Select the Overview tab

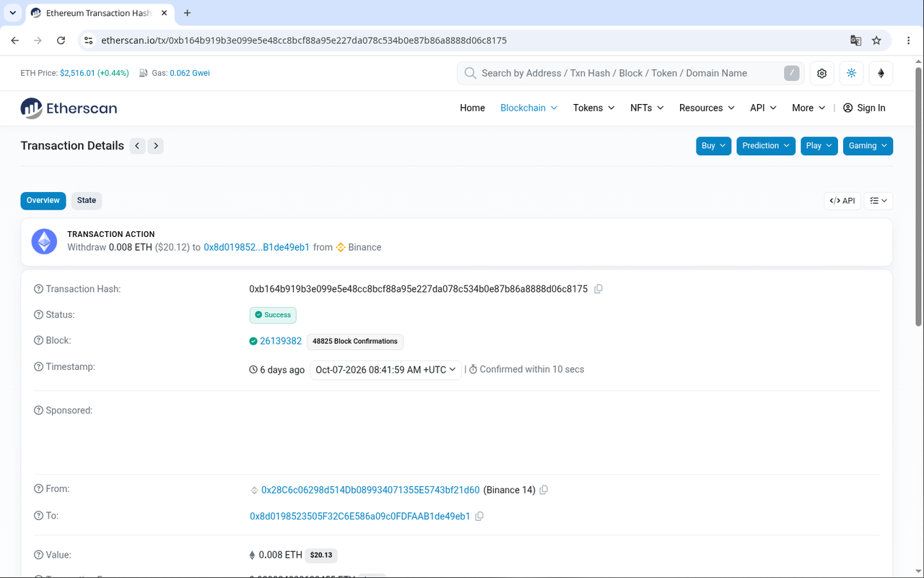(43, 201)
